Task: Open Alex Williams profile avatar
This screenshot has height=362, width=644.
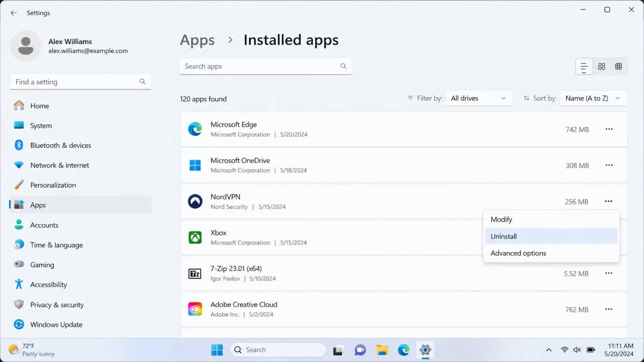Action: click(25, 46)
